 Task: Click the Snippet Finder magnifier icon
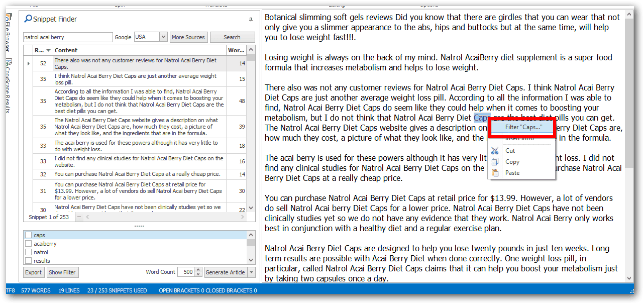tap(28, 19)
